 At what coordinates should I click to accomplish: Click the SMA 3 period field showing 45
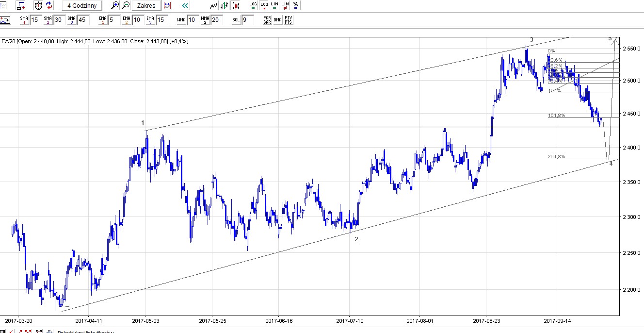coord(83,20)
